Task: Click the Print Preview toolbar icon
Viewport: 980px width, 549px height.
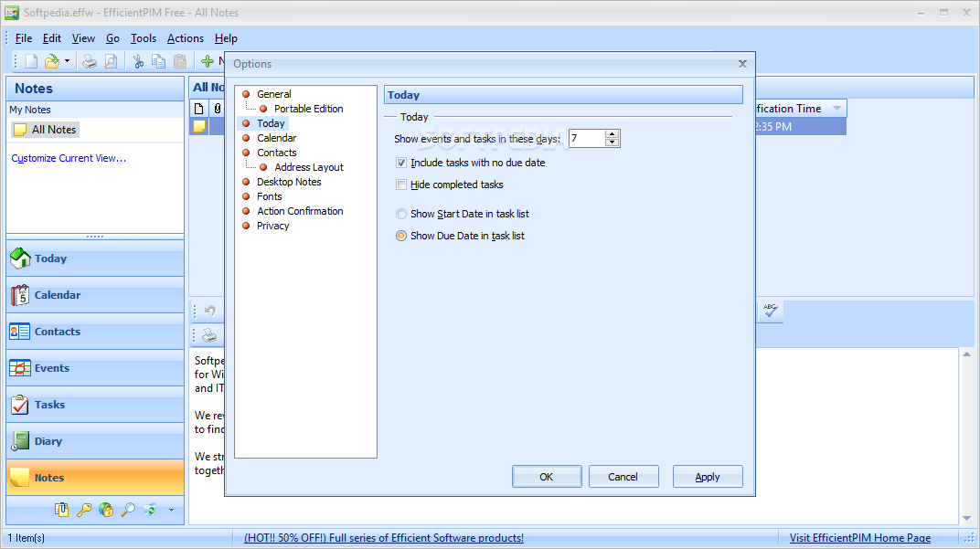Action: click(x=111, y=61)
